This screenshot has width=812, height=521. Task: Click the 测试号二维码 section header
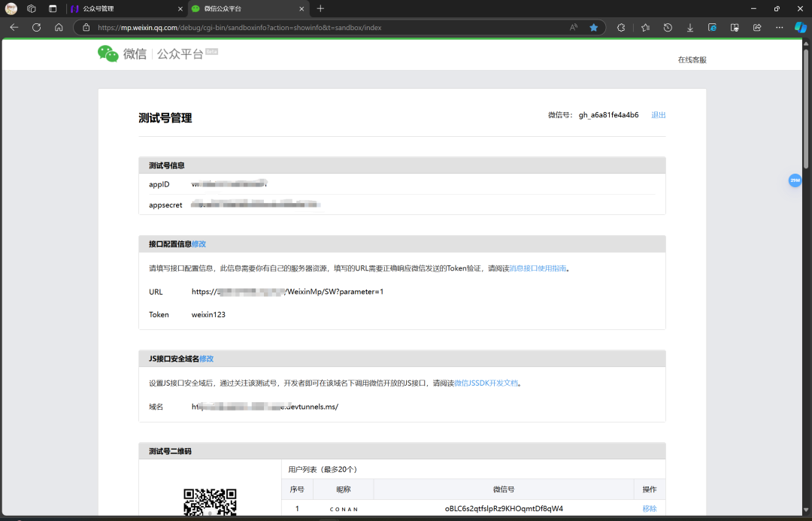coord(401,451)
